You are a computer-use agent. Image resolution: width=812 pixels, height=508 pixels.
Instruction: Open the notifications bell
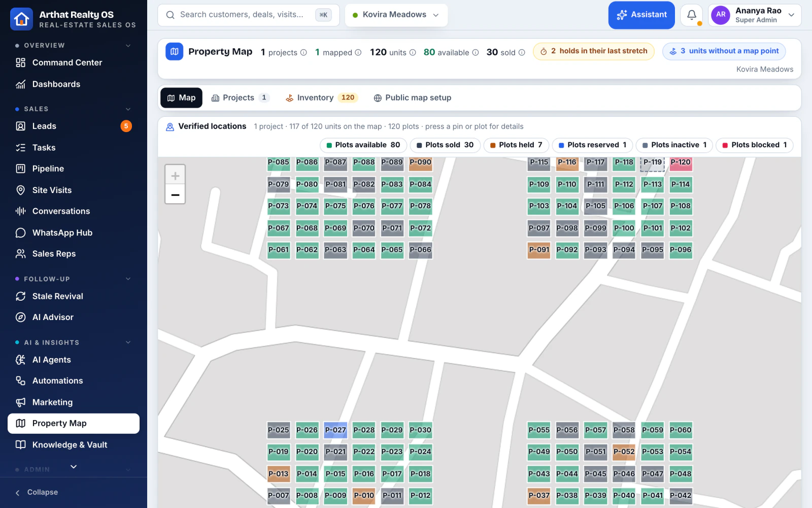pos(691,15)
